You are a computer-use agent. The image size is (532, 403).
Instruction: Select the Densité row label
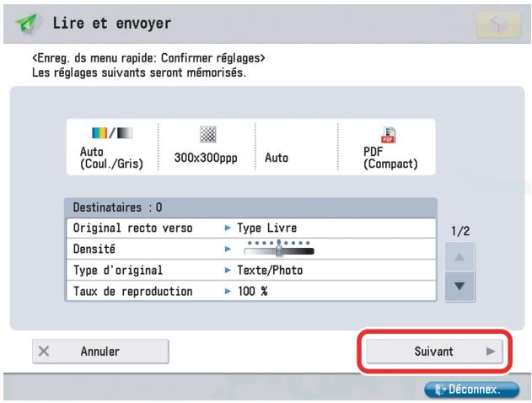[94, 250]
